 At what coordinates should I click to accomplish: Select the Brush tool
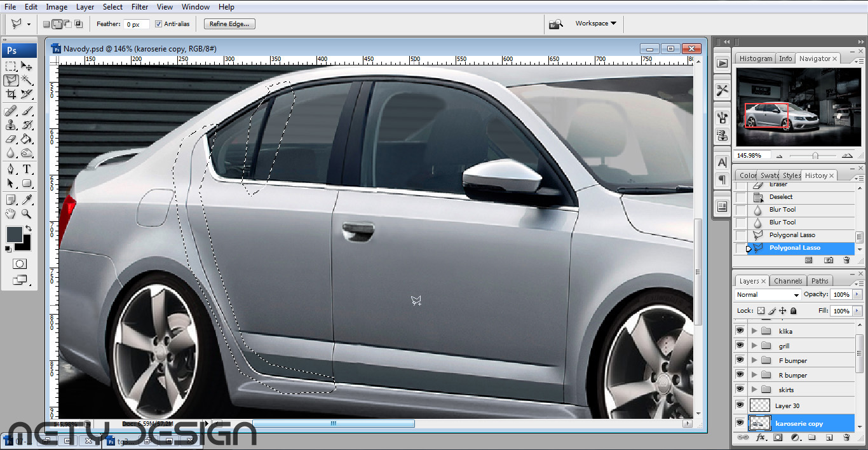coord(27,111)
